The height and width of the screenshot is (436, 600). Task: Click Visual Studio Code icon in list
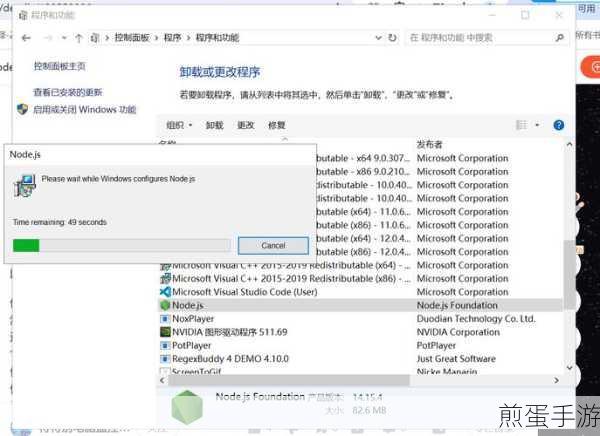coord(165,292)
